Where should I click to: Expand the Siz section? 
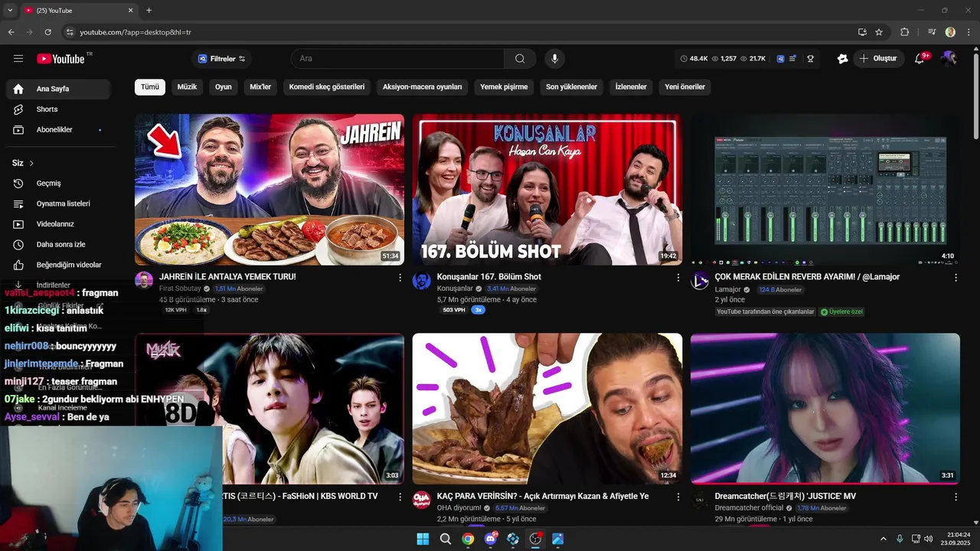click(x=23, y=163)
